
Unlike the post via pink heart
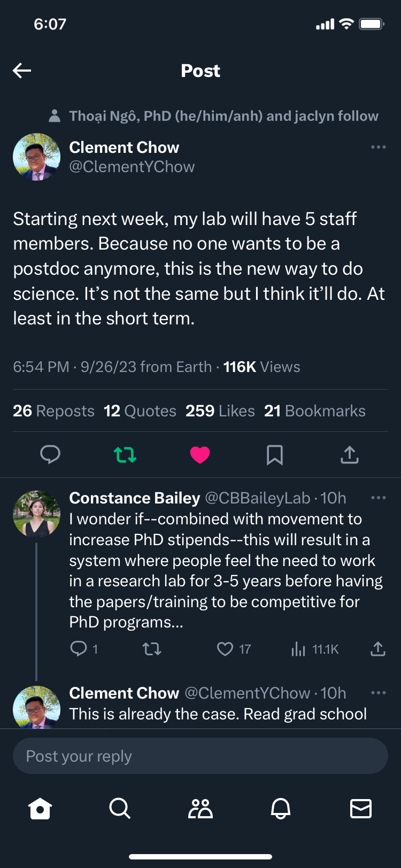tap(200, 455)
